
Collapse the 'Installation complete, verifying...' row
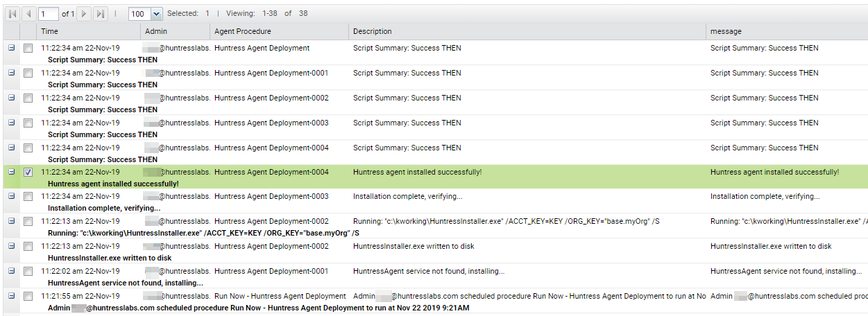point(11,196)
